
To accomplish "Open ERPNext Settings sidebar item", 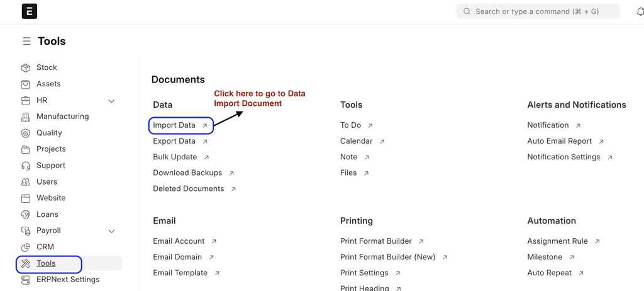I will point(68,280).
